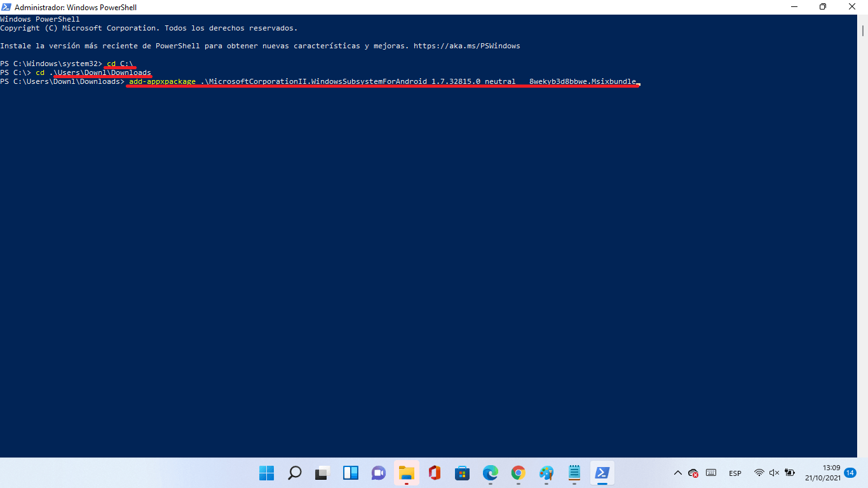Launch the Office app from the taskbar
The image size is (868, 488).
click(435, 473)
